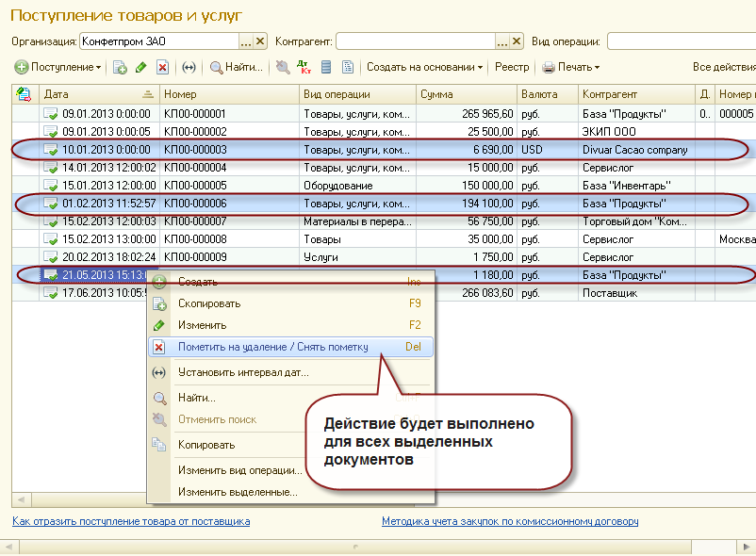The width and height of the screenshot is (756, 556).
Task: Select Изменить выделенные... in context menu
Action: tap(238, 492)
